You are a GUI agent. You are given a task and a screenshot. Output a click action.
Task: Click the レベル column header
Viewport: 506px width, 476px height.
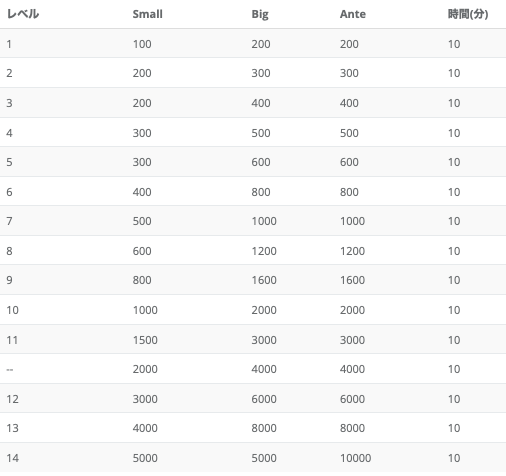point(23,14)
